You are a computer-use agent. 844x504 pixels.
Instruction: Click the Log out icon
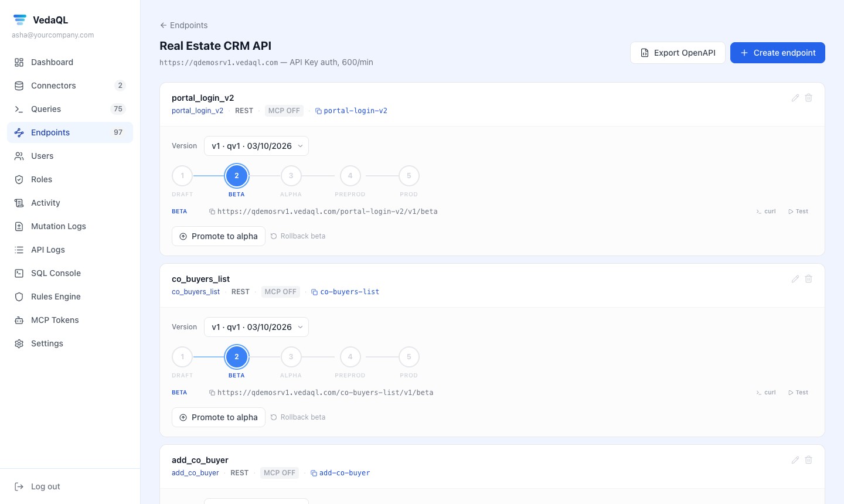tap(19, 486)
